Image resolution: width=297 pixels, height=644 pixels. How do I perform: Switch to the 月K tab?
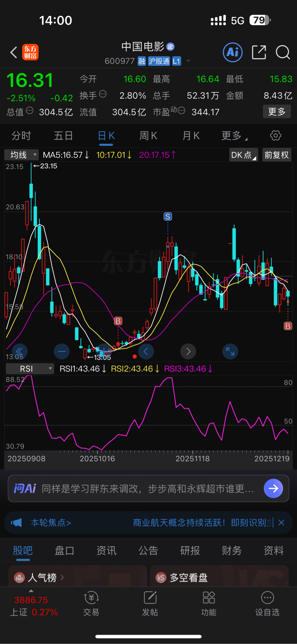click(x=191, y=136)
